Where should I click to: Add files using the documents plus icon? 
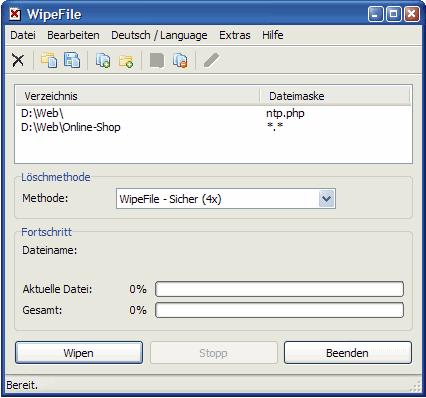click(x=103, y=60)
